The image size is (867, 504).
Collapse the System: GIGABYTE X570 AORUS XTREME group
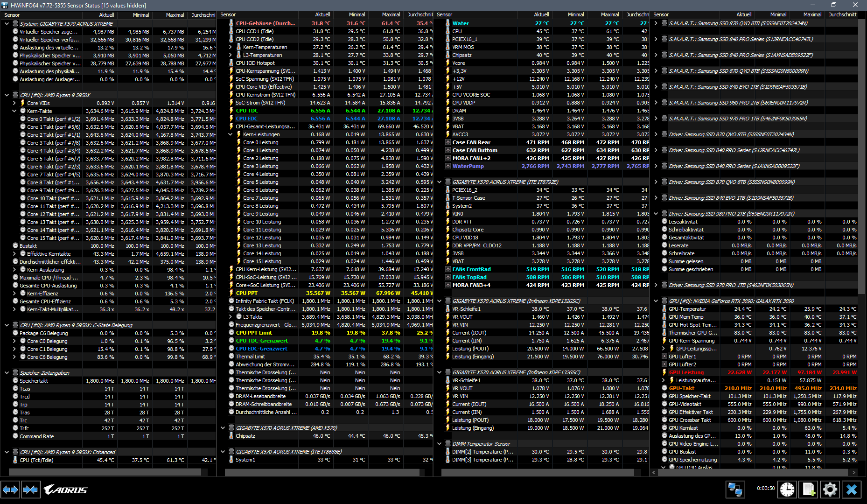click(7, 24)
